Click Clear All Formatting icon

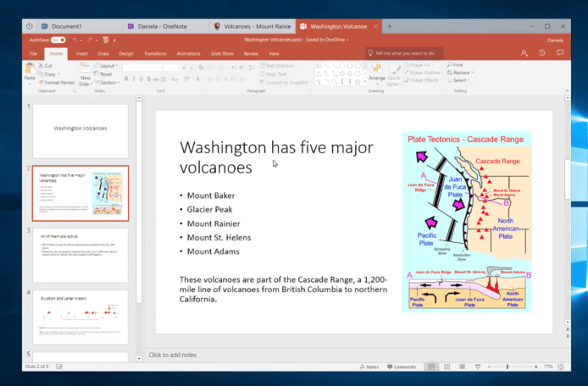coord(201,68)
